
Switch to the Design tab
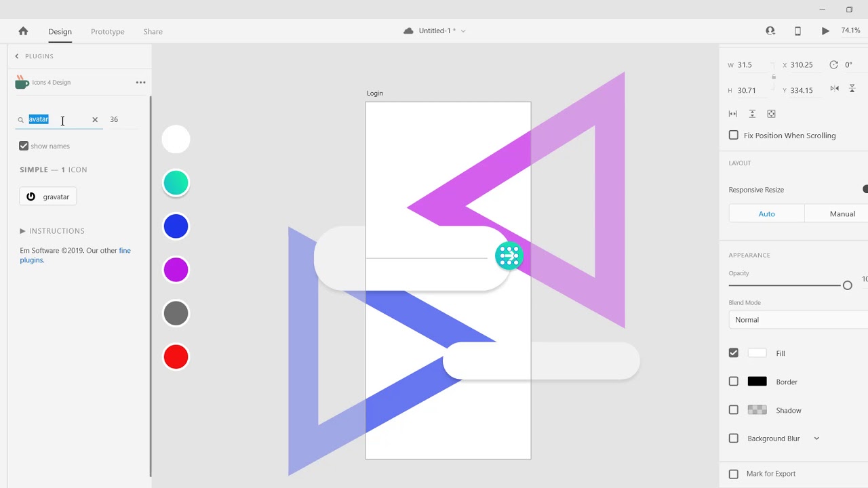60,32
